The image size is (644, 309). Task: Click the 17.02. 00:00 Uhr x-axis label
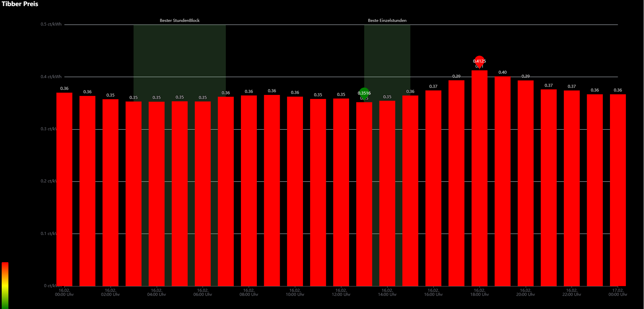pyautogui.click(x=618, y=292)
